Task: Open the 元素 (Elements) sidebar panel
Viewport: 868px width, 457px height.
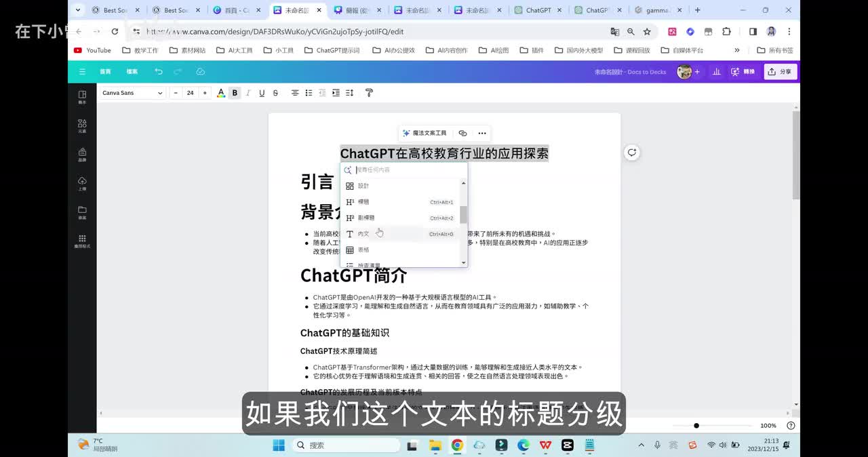Action: tap(82, 125)
